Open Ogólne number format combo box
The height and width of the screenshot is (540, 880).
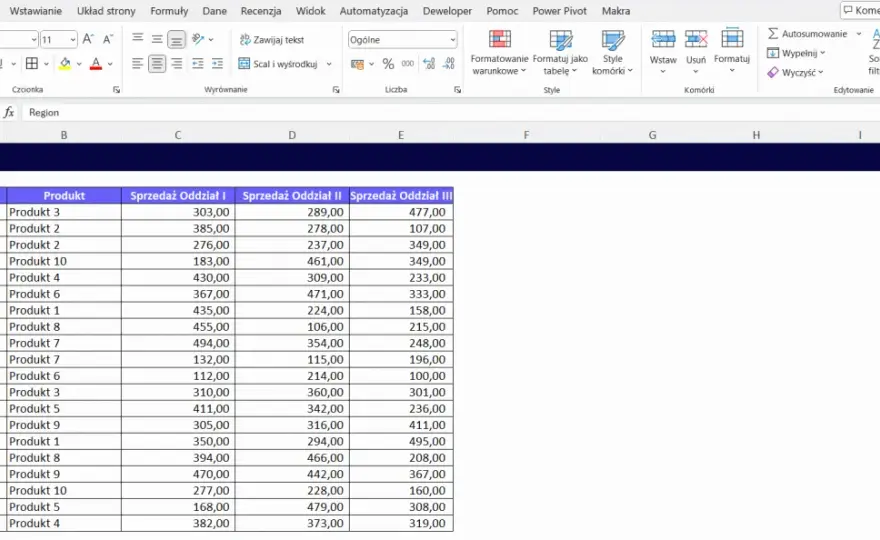(x=402, y=40)
